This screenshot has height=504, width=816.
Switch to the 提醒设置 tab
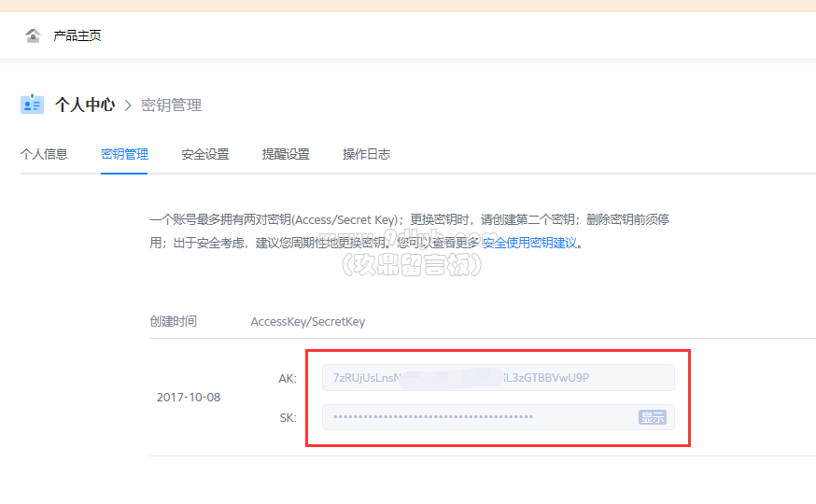tap(286, 155)
